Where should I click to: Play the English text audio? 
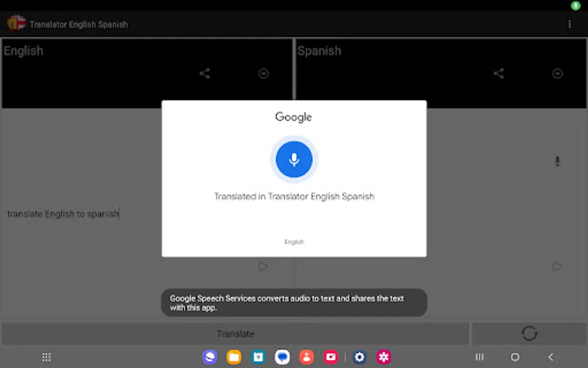coord(263,267)
